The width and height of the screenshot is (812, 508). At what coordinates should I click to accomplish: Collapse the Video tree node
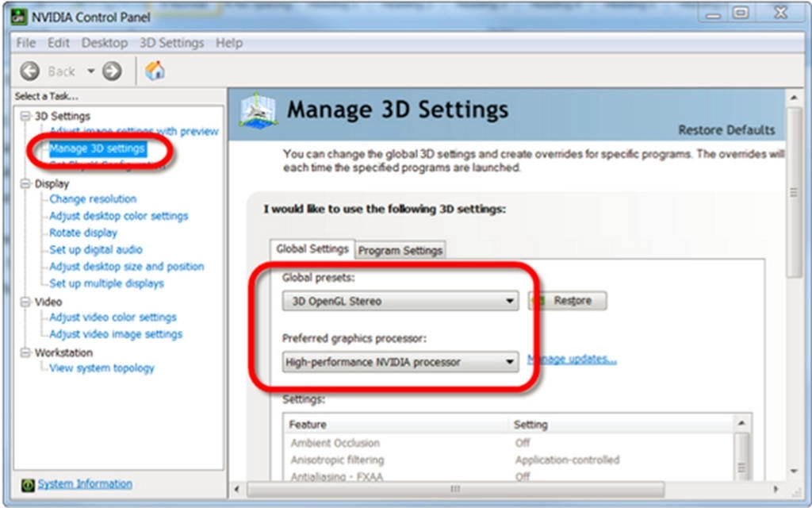tap(25, 302)
